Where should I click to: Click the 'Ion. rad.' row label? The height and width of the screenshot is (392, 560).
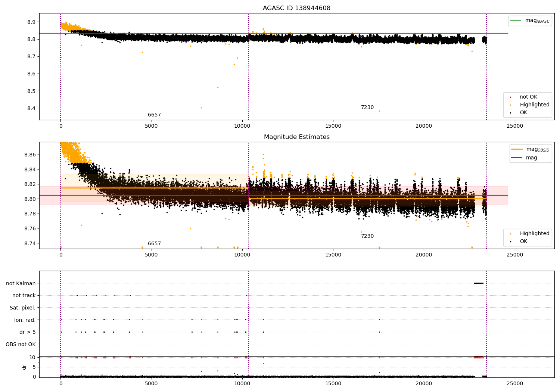[x=25, y=320]
